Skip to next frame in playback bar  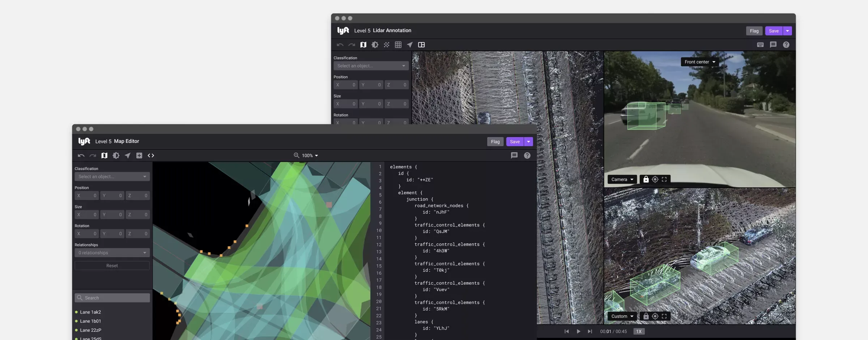tap(590, 331)
